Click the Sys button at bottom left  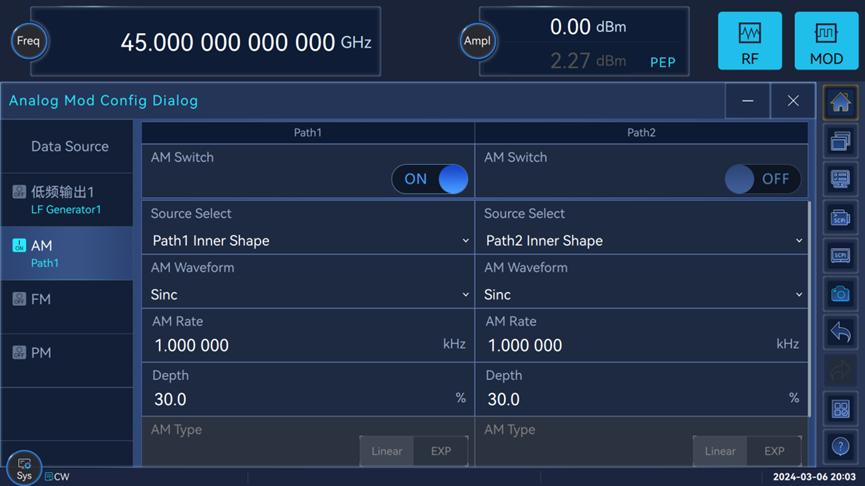pyautogui.click(x=24, y=468)
